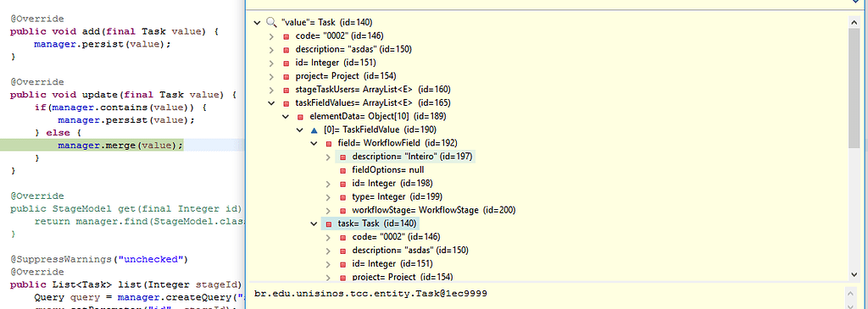The image size is (868, 309).
Task: Click the red icon beside fieldOptions= null
Action: pos(342,170)
